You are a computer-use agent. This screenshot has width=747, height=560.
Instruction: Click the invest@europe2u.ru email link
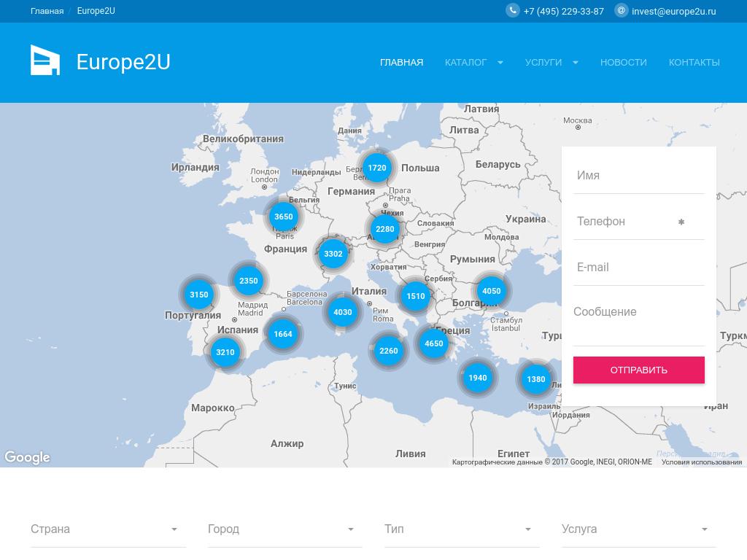tap(673, 11)
